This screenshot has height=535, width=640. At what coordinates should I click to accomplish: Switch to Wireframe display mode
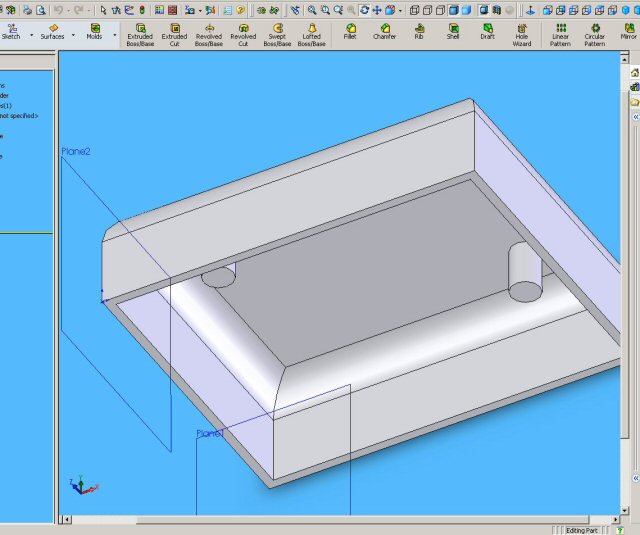pos(415,9)
